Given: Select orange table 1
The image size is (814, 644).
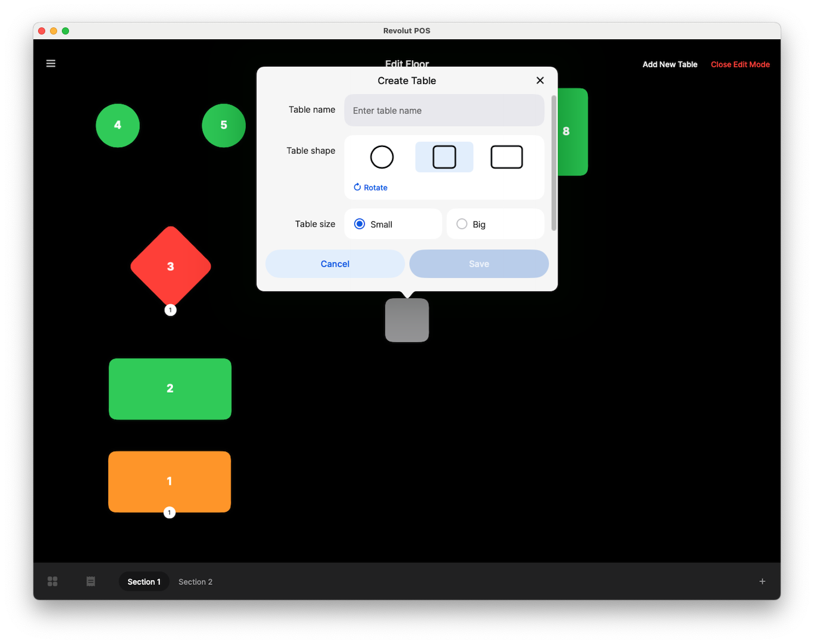Looking at the screenshot, I should (170, 482).
